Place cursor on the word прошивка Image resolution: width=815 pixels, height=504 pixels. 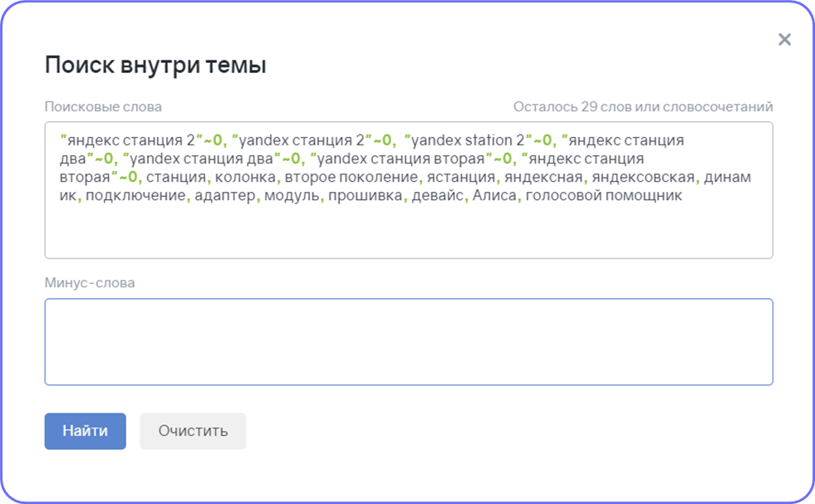(x=366, y=196)
